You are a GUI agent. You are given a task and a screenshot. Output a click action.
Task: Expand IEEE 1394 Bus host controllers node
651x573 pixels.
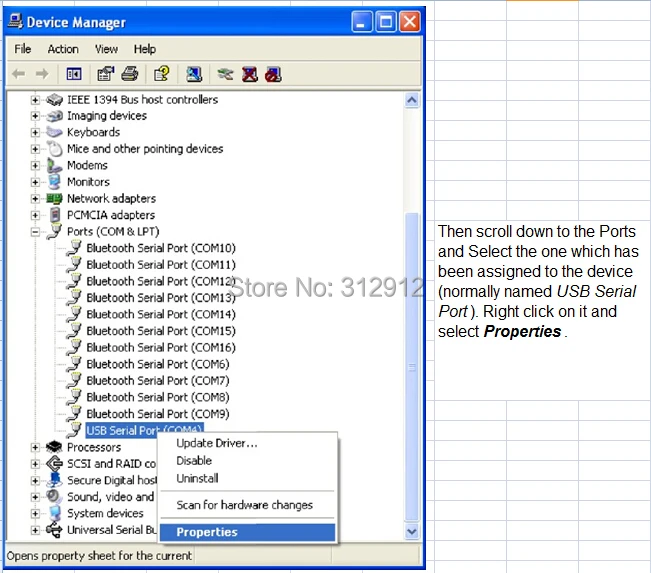35,100
